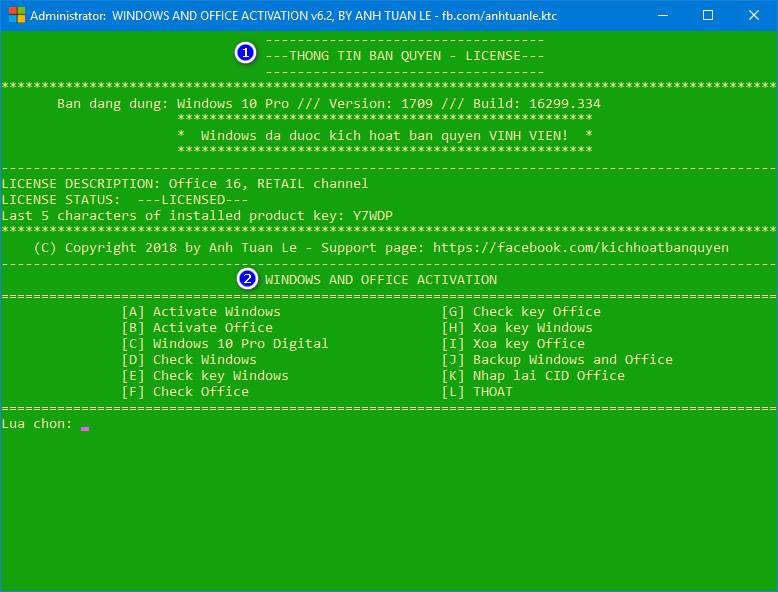
Task: Click 'Copyright 2018 by Anh Tuan Le' text
Action: (x=181, y=248)
